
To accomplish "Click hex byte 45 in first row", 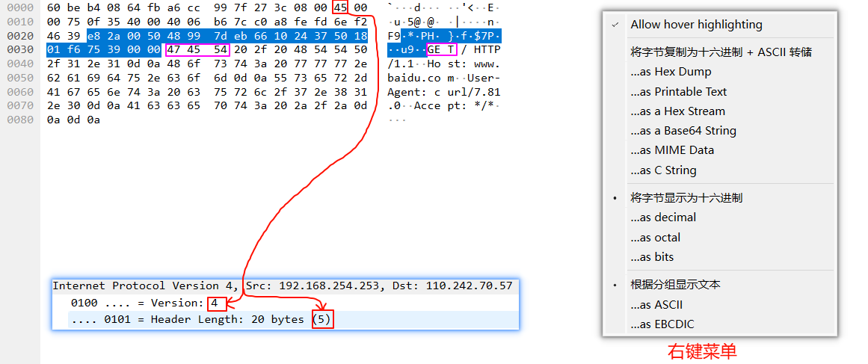I will 340,7.
